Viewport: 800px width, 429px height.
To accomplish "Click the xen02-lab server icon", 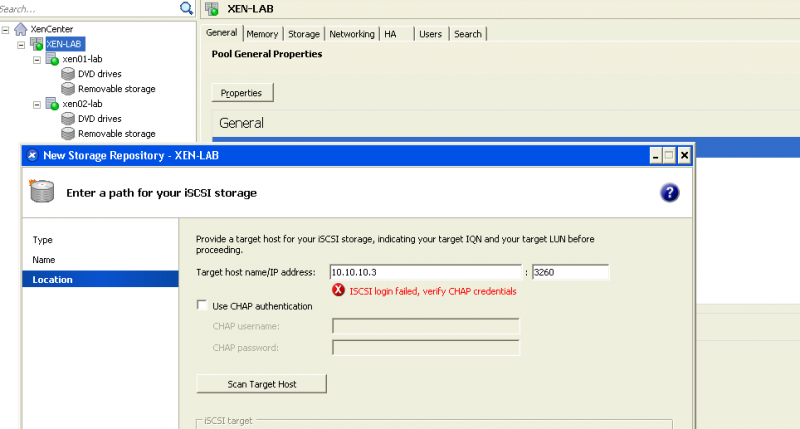I will pyautogui.click(x=52, y=104).
